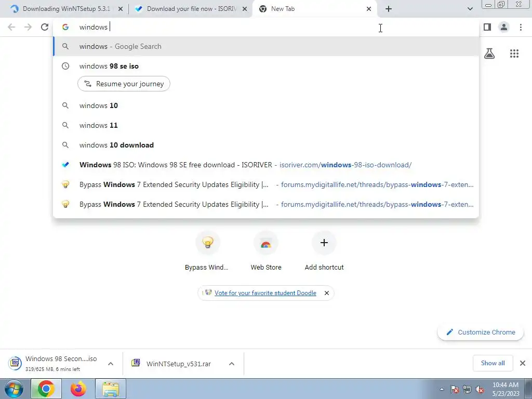Expand options for WinNTSetup_v531.rar download
The height and width of the screenshot is (399, 532).
tap(232, 363)
